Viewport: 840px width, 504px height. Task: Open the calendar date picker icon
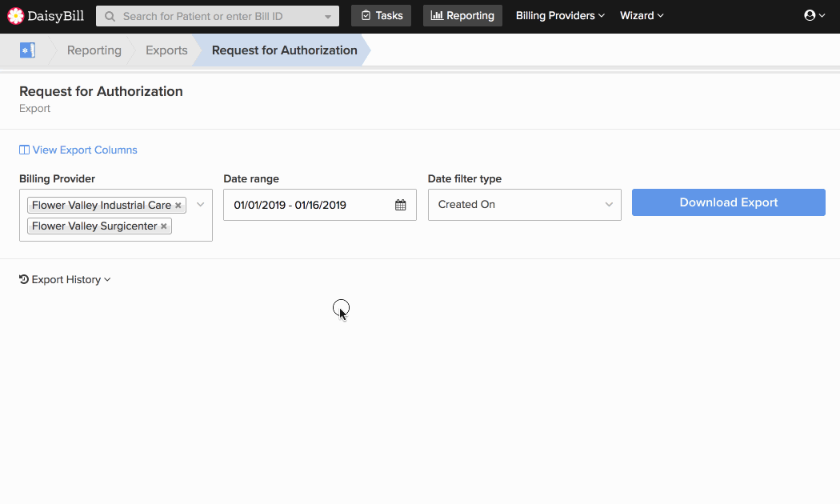(401, 205)
